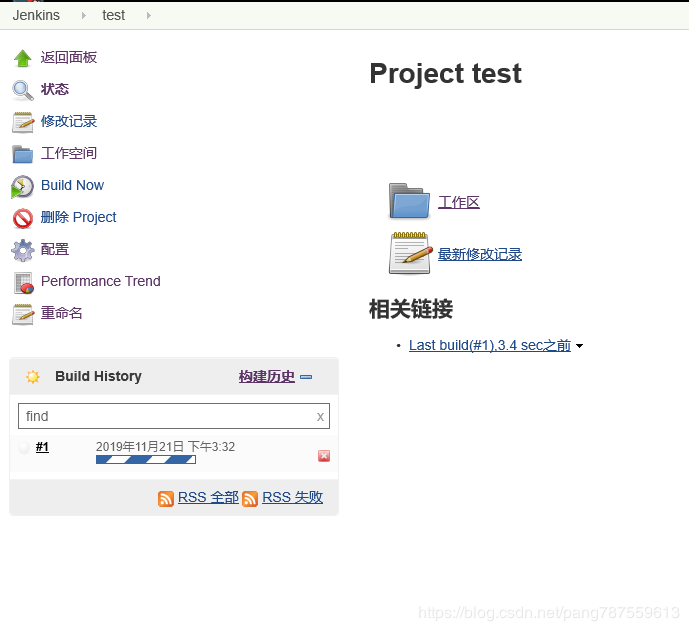Open the Last build(#1) link
Screen dimensions: 689x631
490,345
